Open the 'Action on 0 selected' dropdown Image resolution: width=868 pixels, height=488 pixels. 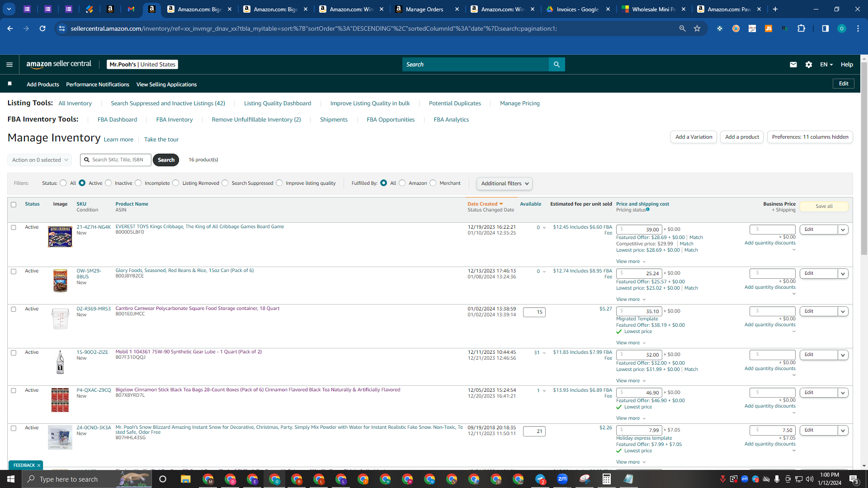(40, 160)
